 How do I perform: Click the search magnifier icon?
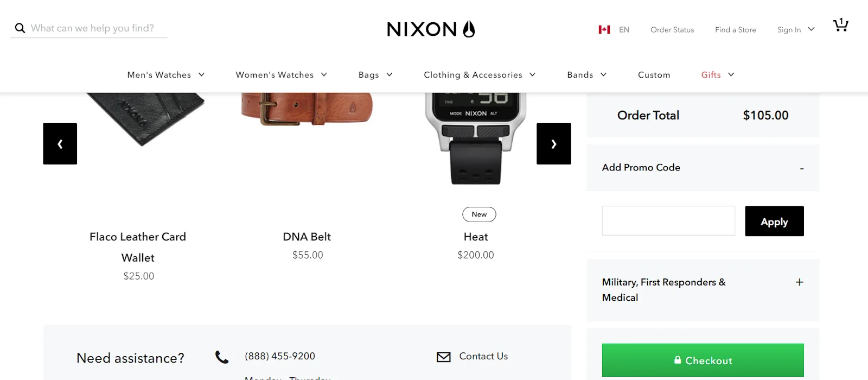point(20,28)
